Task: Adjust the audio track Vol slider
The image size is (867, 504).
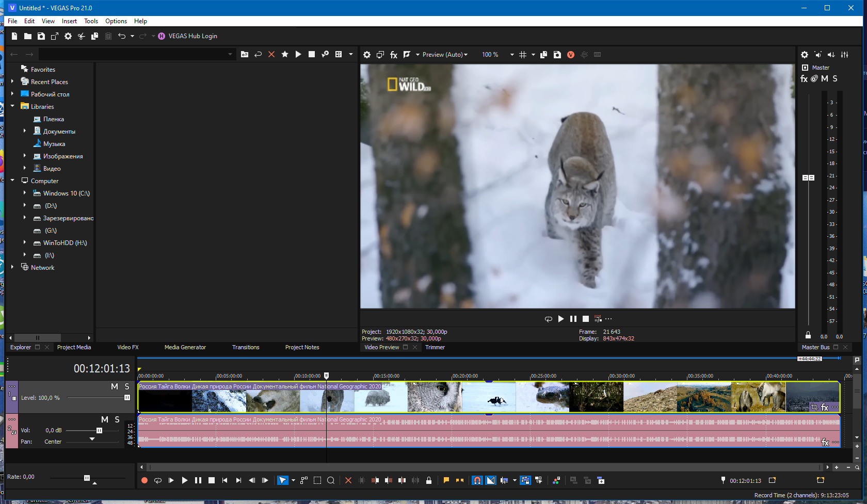Action: point(100,430)
